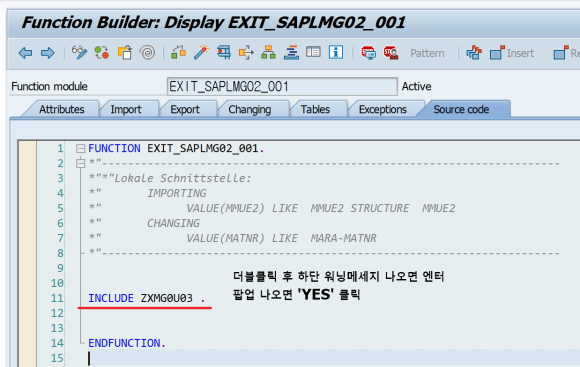Click the Display Object List hierarchy icon
The image size is (580, 367).
point(269,53)
